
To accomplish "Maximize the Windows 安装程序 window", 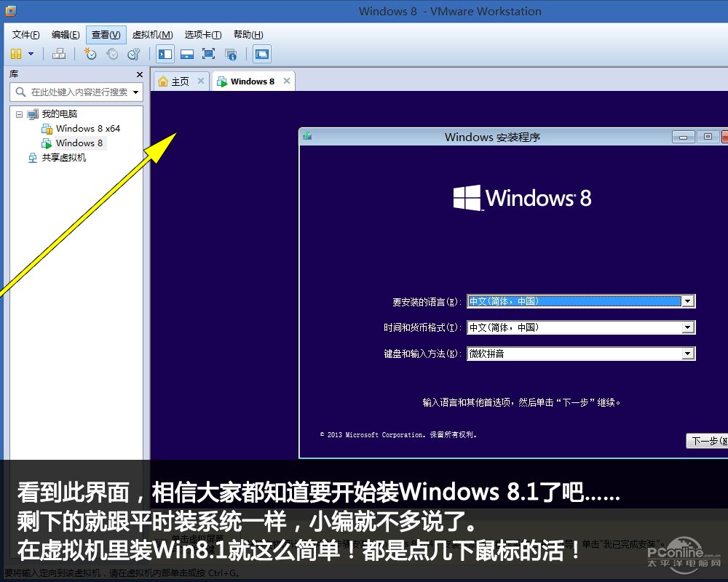I will click(x=708, y=137).
